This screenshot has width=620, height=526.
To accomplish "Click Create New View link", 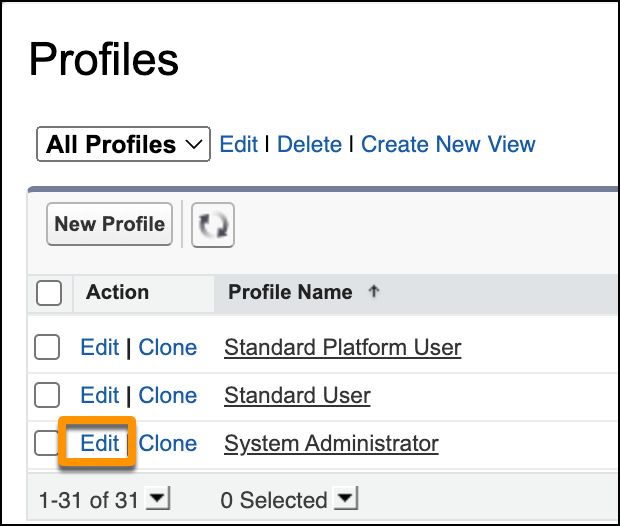I will pyautogui.click(x=448, y=144).
